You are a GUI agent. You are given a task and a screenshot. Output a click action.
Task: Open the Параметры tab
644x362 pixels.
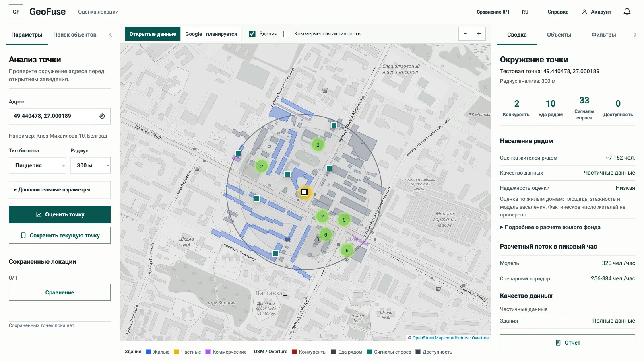(27, 35)
